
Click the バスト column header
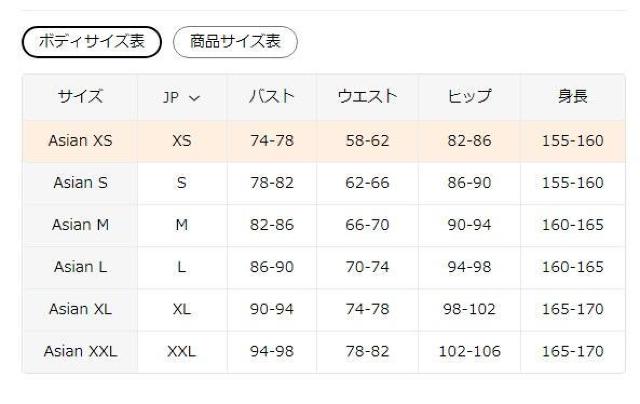272,97
